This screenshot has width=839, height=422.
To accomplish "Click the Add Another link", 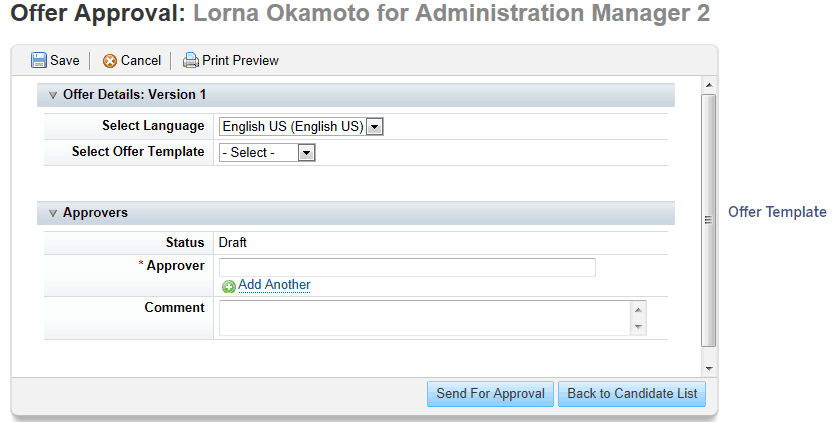I will point(274,285).
